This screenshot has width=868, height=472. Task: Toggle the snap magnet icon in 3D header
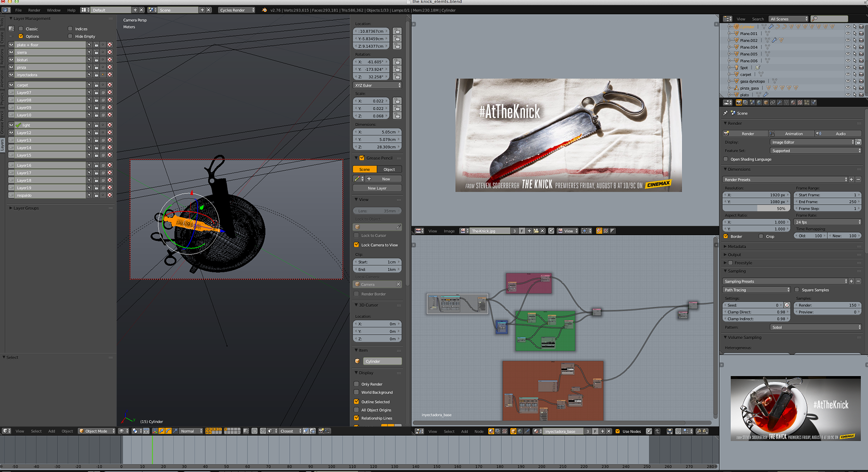click(x=263, y=431)
